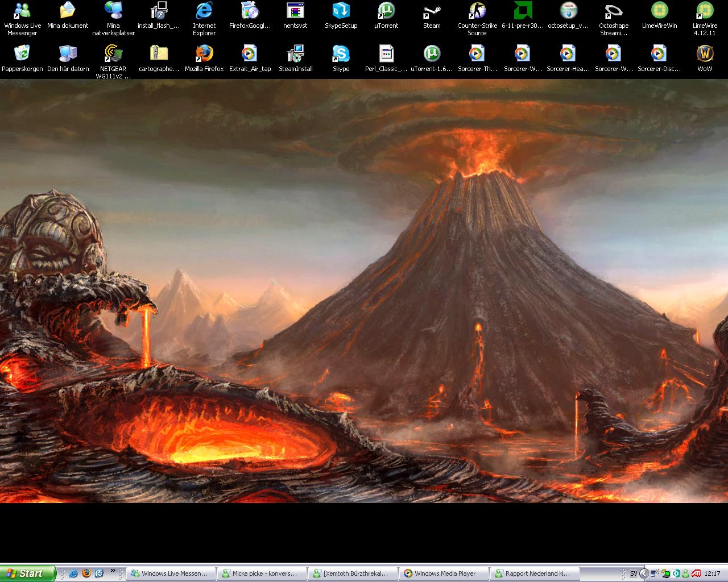Expand the Quick Launch overflow chevron
The image size is (728, 582).
113,571
